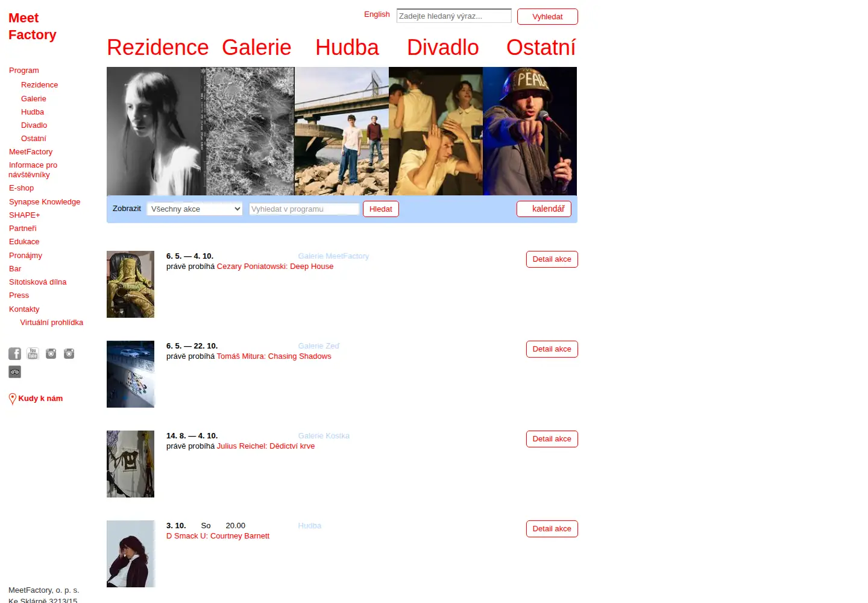Open Kontakty link
Screen dimensions: 868x603
pyautogui.click(x=24, y=309)
